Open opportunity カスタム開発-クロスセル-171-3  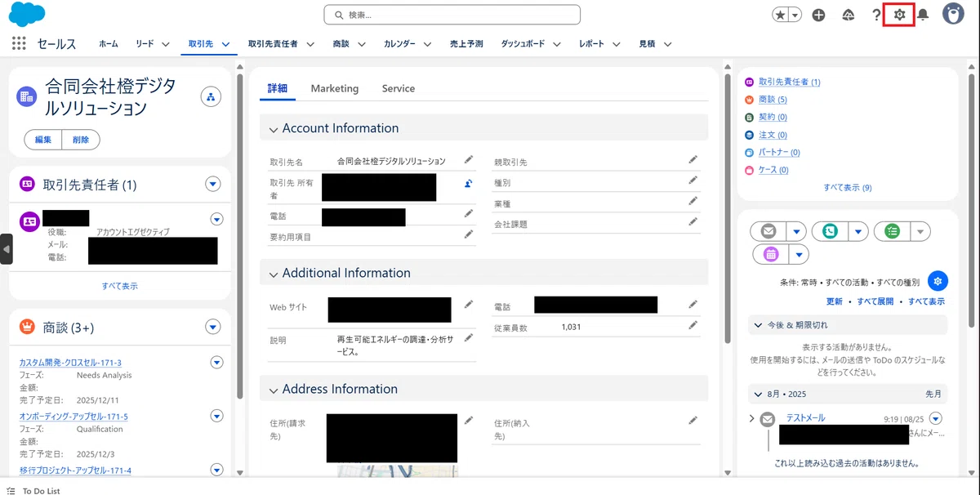pos(70,363)
